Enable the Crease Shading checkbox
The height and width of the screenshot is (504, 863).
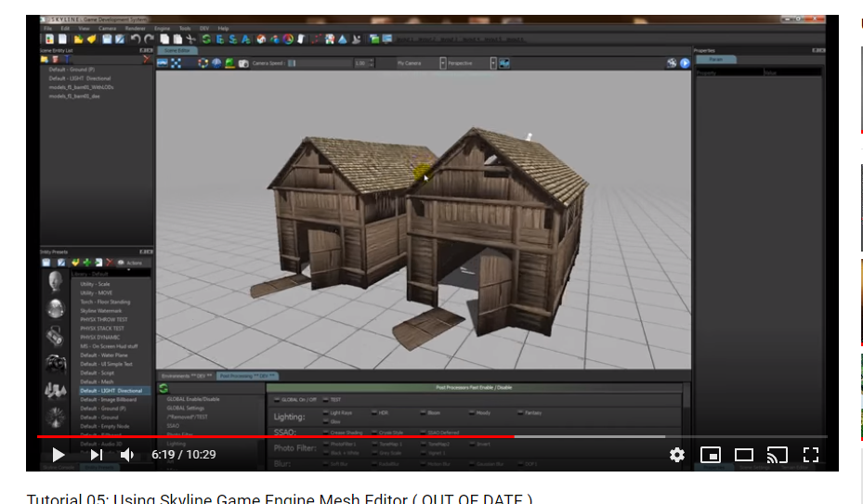[x=326, y=433]
